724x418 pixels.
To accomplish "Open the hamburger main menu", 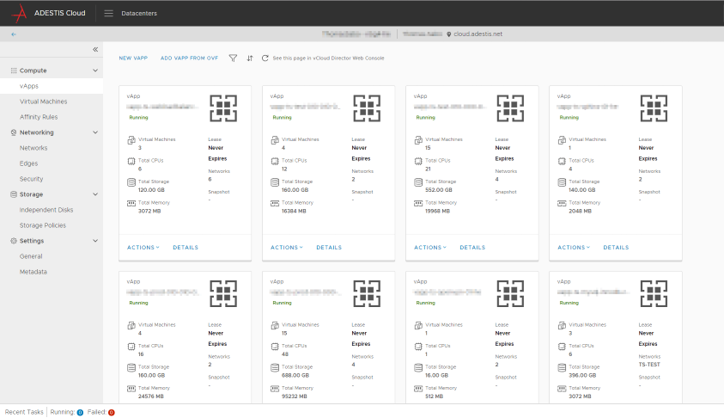I will coord(109,13).
